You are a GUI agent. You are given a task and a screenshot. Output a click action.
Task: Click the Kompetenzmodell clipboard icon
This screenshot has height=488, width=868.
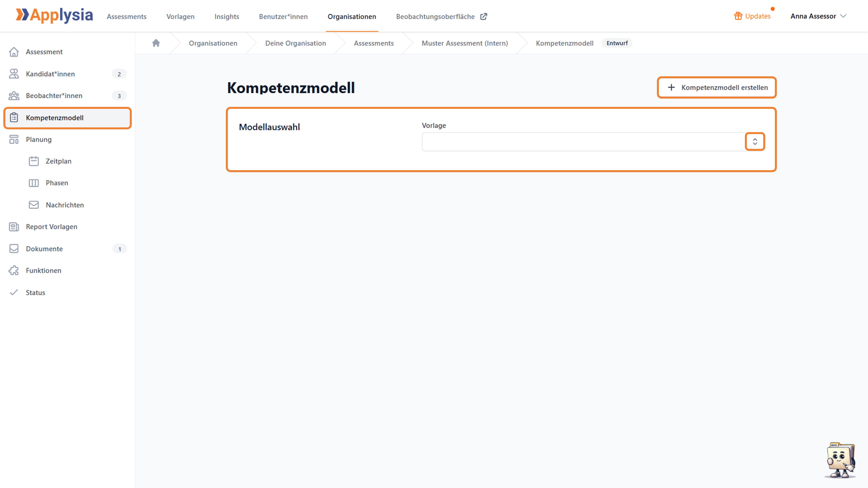click(14, 118)
